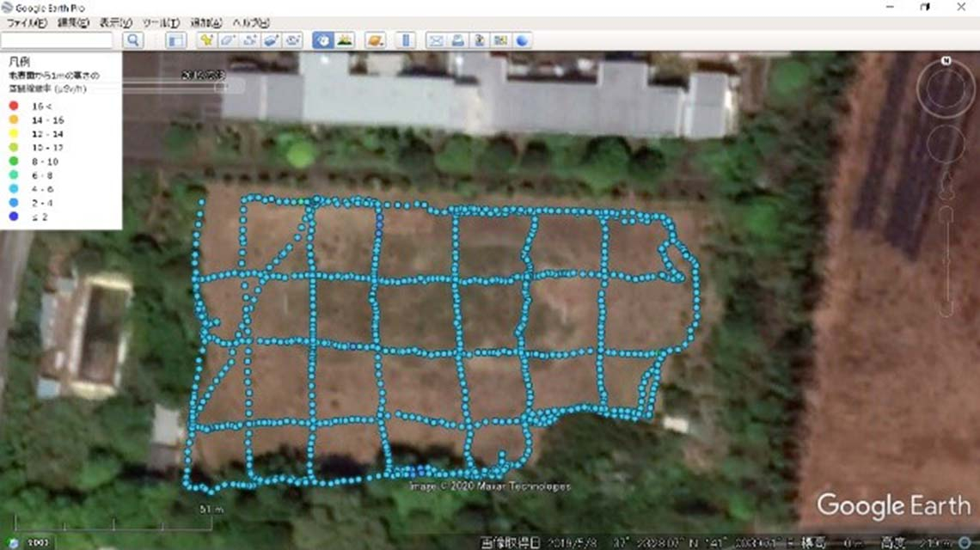Open the ツール (Tools) menu
Image resolution: width=980 pixels, height=550 pixels.
pos(160,22)
